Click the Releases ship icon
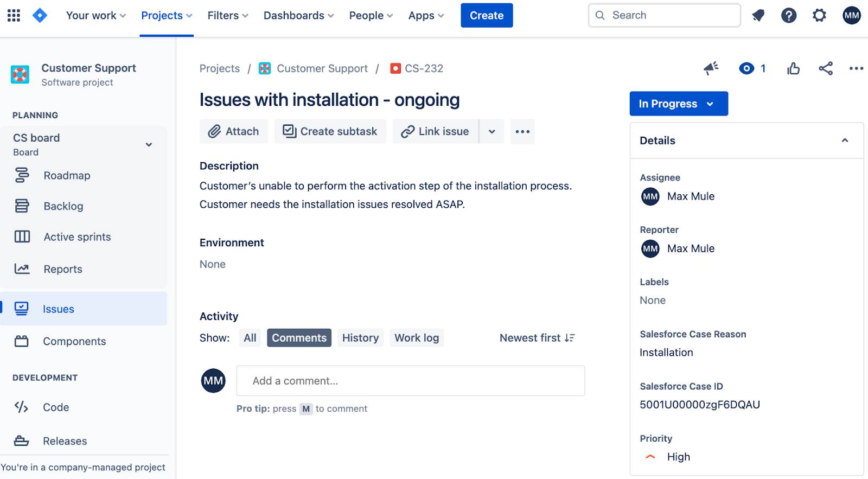The width and height of the screenshot is (868, 479). [21, 440]
